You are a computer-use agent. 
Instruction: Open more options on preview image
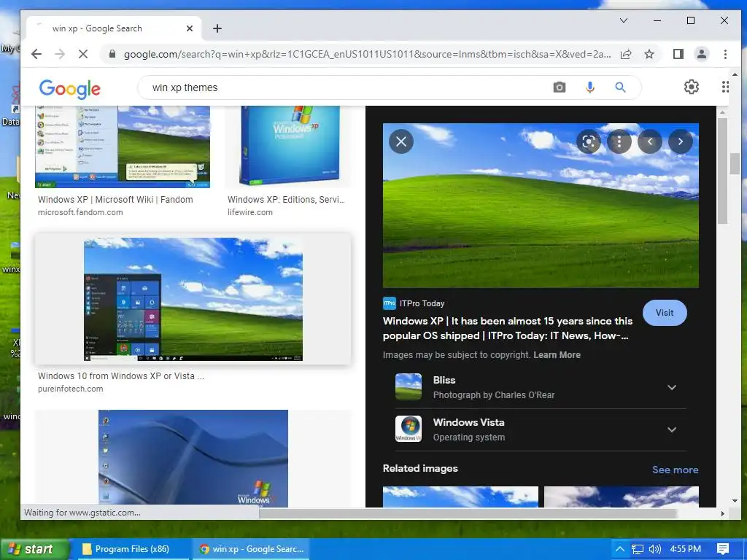[x=619, y=141]
